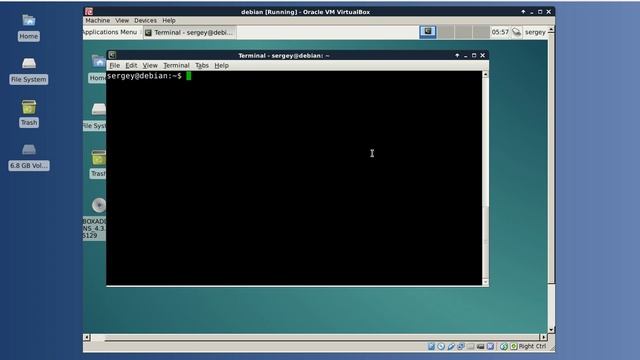Image resolution: width=640 pixels, height=360 pixels.
Task: Click the VirtualBox horizontal scrollbar left arrow
Action: point(87,337)
